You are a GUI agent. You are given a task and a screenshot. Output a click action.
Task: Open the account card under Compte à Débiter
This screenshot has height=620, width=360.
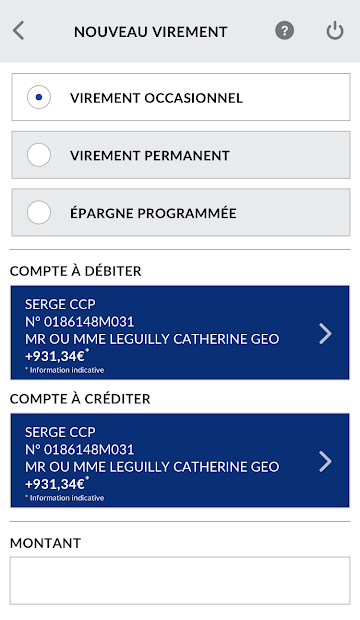180,333
